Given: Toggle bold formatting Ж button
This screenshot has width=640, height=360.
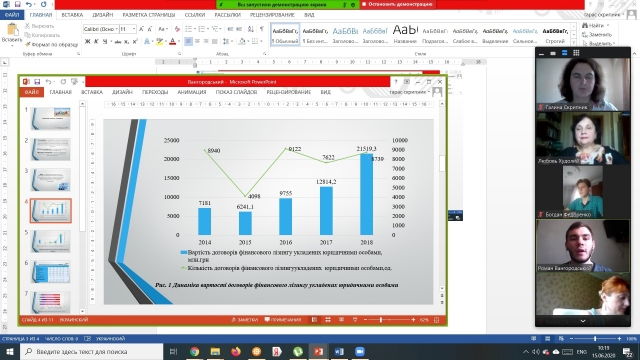Looking at the screenshot, I should pos(87,41).
